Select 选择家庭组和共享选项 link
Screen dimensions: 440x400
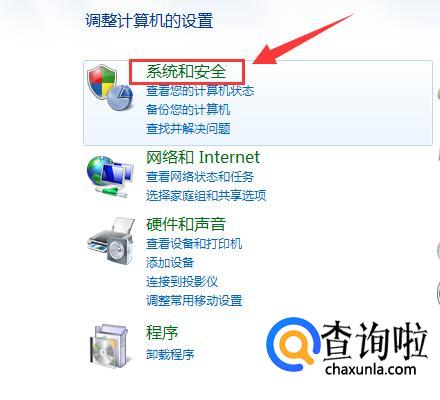(206, 196)
